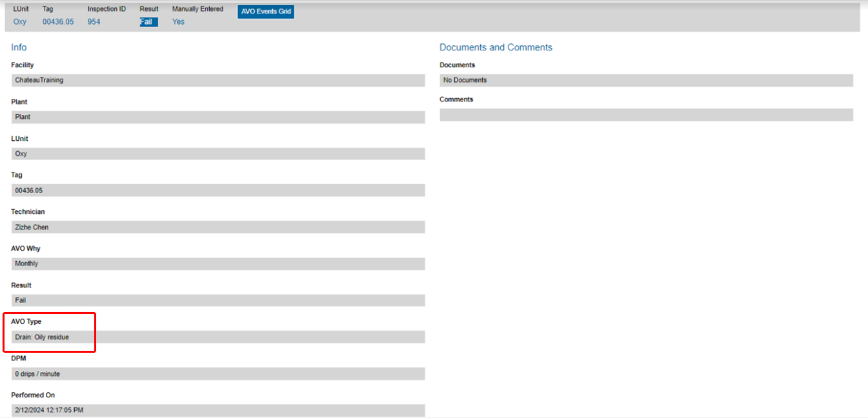Open the Oxy LUnit link in header
The image size is (868, 418).
click(20, 22)
